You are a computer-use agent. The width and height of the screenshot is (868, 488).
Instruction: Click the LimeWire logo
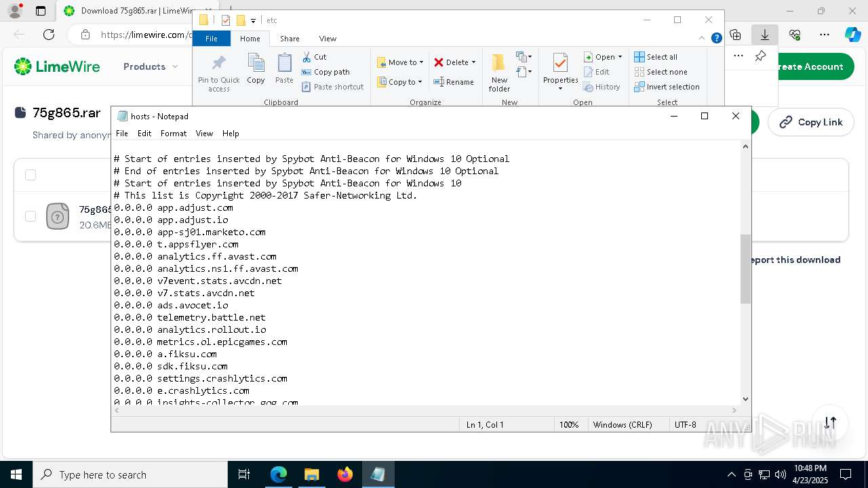coord(57,66)
